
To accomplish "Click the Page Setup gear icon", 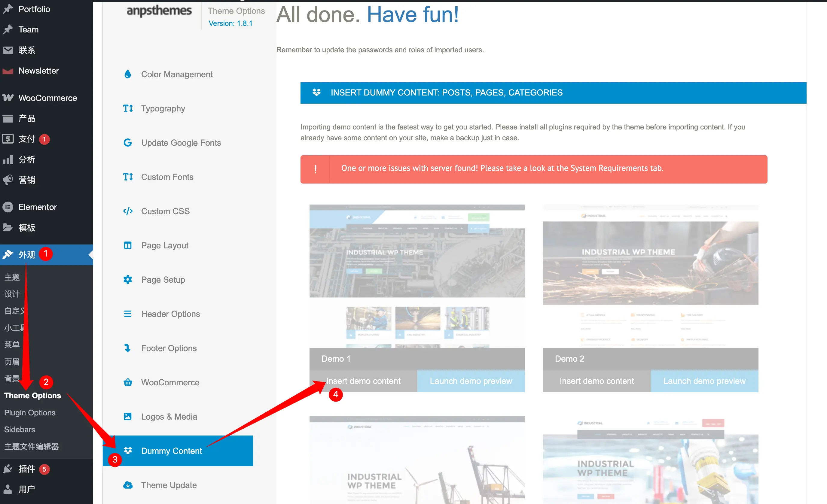I will (x=127, y=280).
